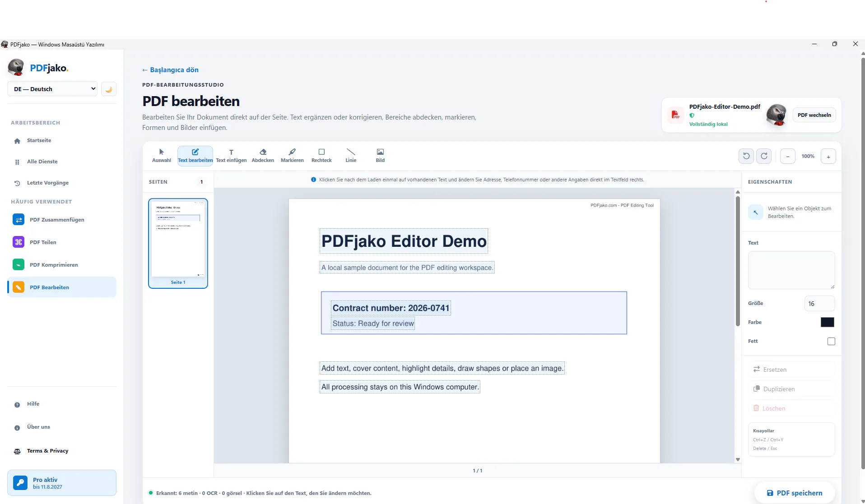Open PDF Zusammenfügen tool
Viewport: 865px width, 504px height.
click(x=61, y=220)
